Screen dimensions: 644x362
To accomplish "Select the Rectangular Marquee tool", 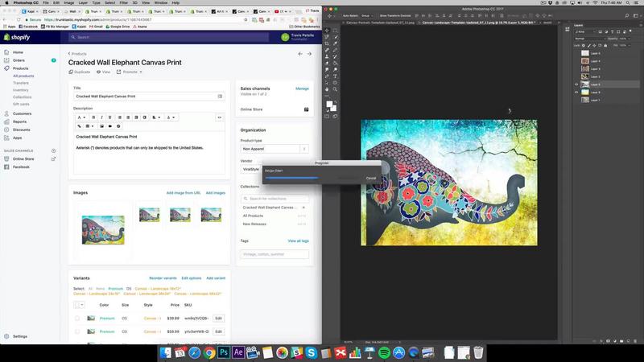I will [x=335, y=31].
